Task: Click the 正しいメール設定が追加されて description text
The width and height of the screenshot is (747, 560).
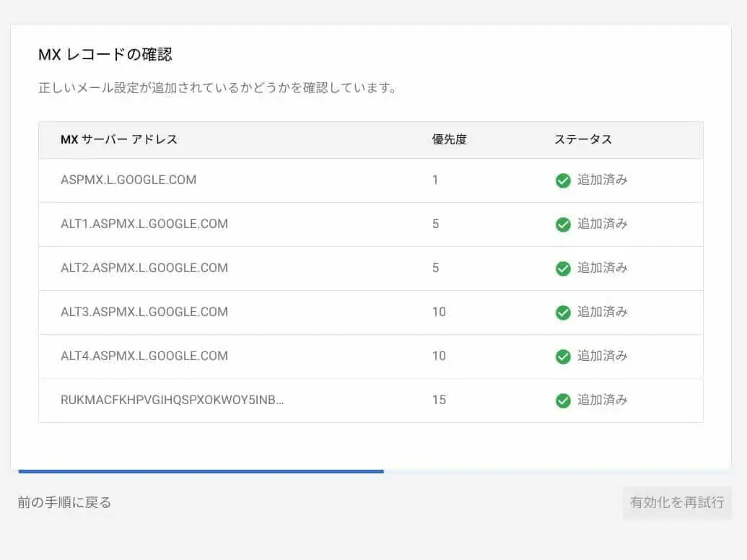Action: 217,87
